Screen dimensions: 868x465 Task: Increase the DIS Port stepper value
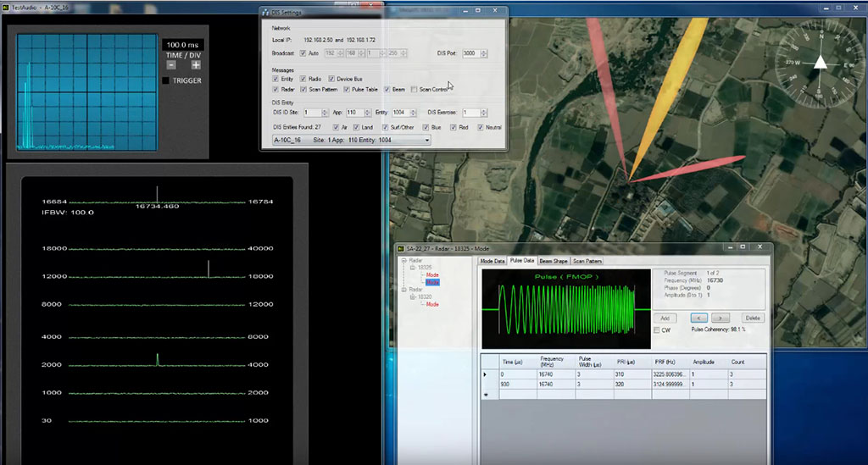point(484,52)
